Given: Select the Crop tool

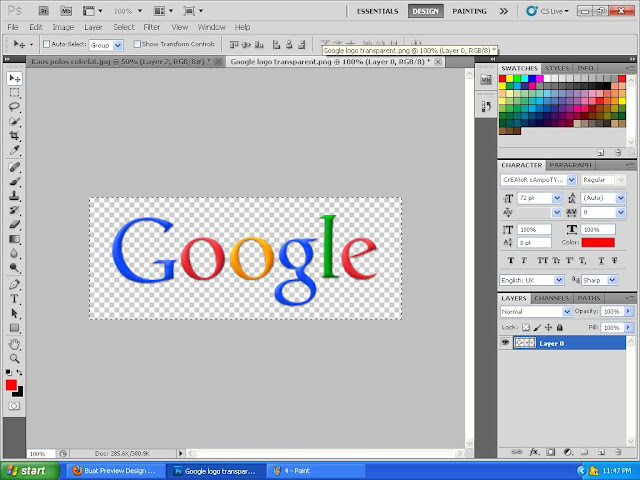Looking at the screenshot, I should 14,136.
